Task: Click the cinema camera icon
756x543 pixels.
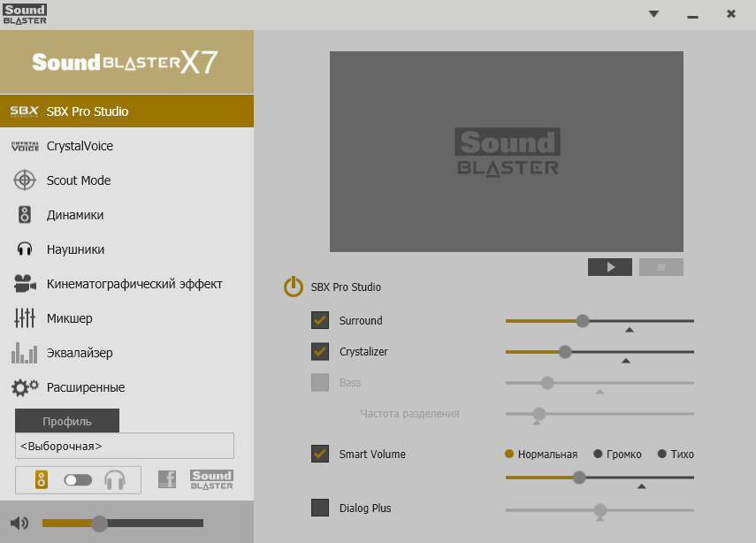Action: click(x=25, y=284)
